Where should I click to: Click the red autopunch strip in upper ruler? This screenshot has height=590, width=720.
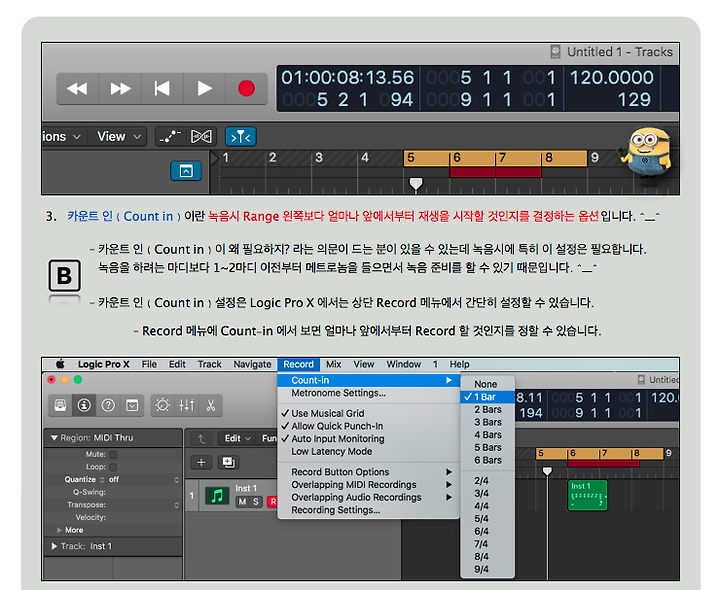tap(495, 172)
